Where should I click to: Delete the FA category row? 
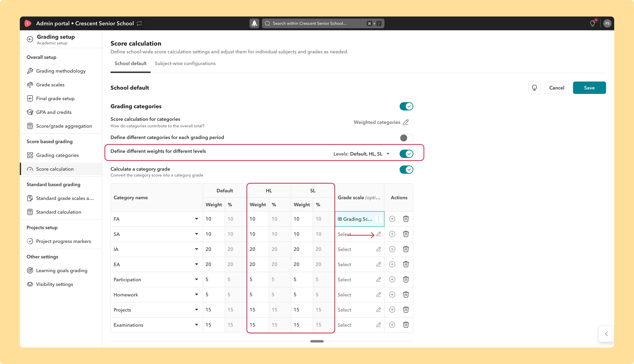click(406, 219)
